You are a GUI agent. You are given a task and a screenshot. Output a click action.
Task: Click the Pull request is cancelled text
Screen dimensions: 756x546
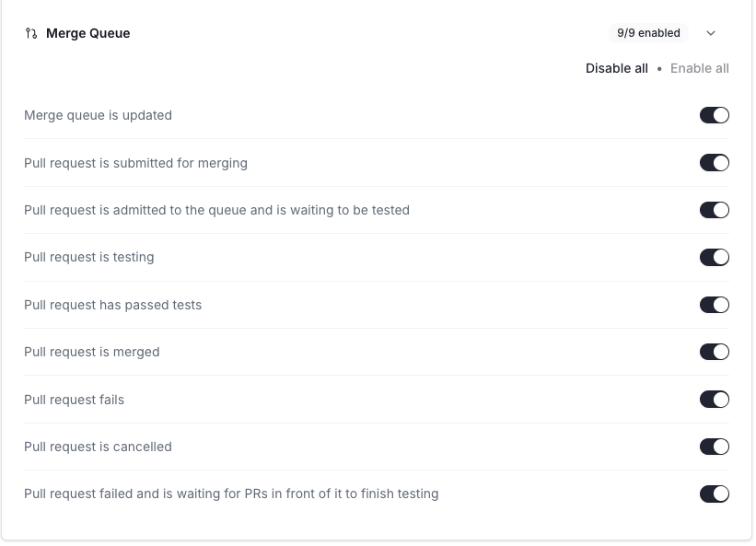coord(98,447)
